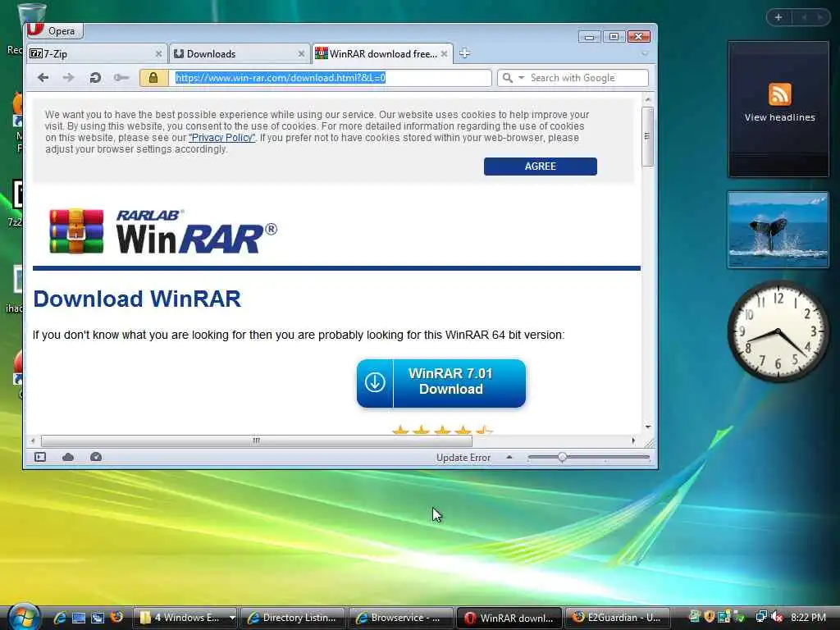
Task: Click the horizontal scrollbar right arrow
Action: pos(633,441)
